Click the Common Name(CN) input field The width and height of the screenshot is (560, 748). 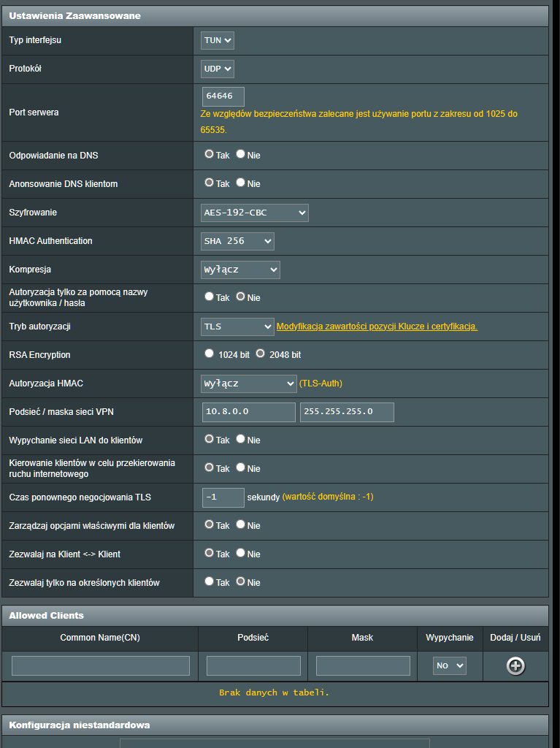click(x=101, y=665)
